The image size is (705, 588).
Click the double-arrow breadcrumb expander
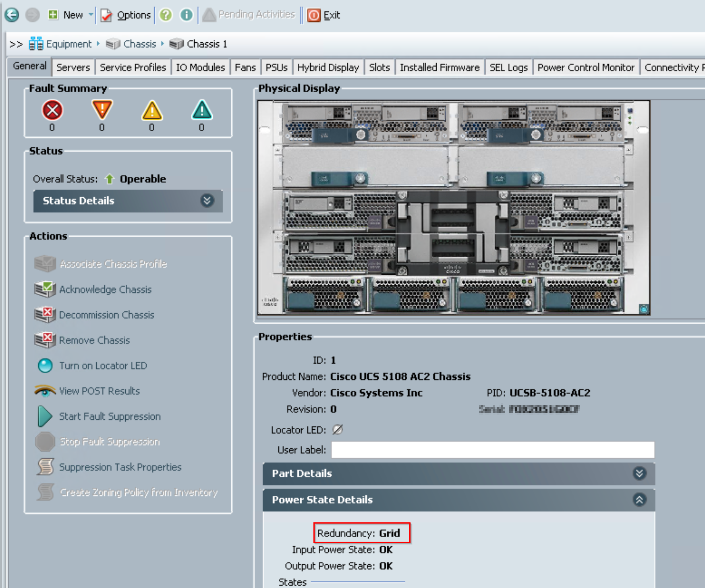16,44
